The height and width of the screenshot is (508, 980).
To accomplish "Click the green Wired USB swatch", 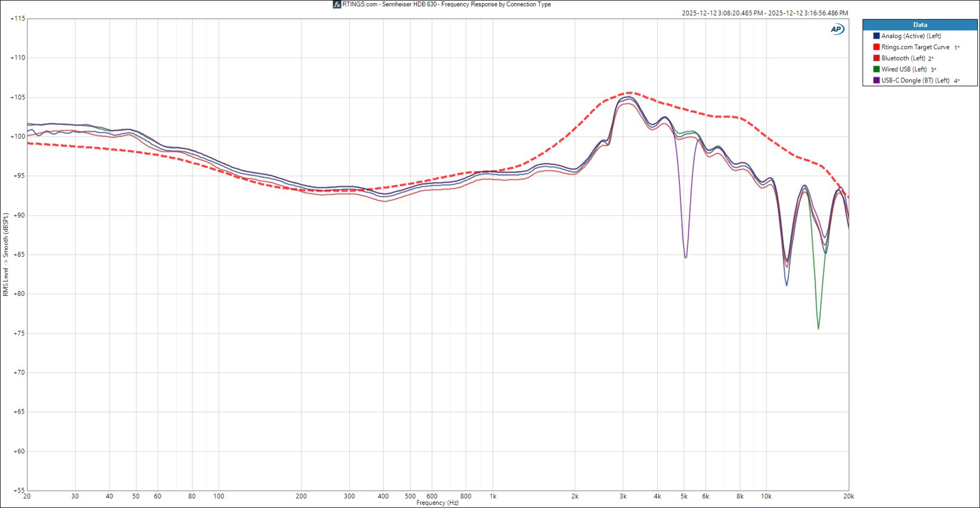I will 877,69.
